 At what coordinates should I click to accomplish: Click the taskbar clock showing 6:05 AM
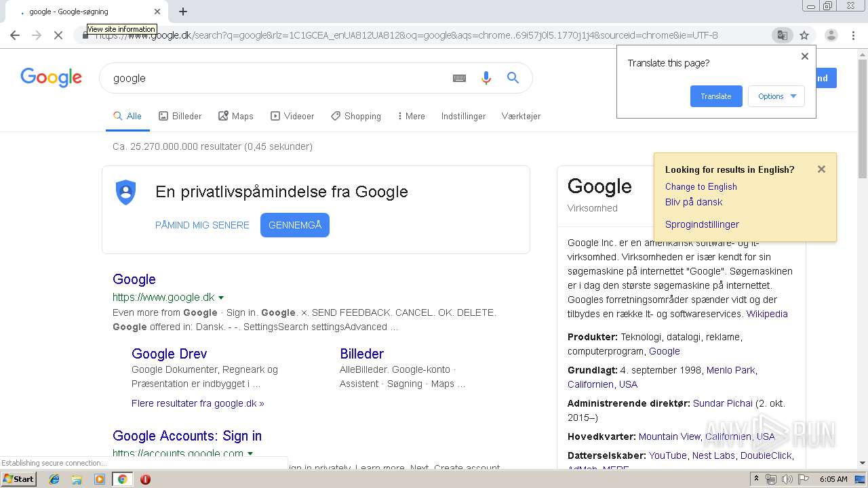[x=833, y=479]
